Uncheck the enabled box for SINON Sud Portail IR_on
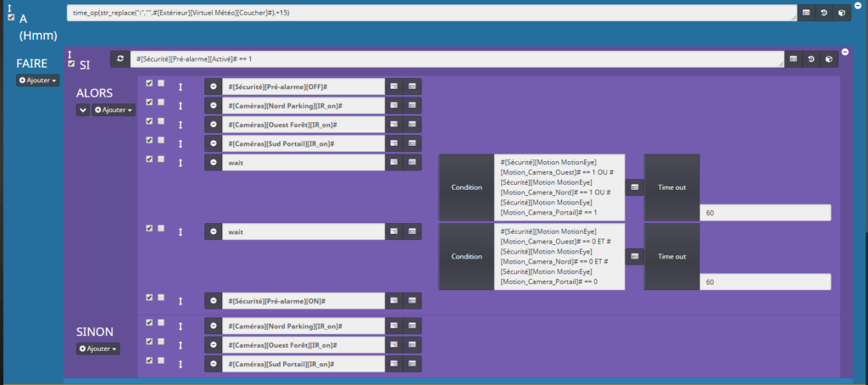 149,360
